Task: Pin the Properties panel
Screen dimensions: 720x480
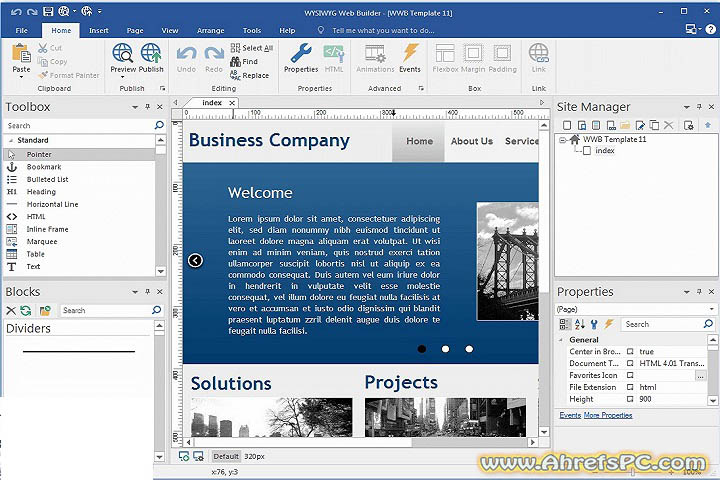Action: click(699, 292)
